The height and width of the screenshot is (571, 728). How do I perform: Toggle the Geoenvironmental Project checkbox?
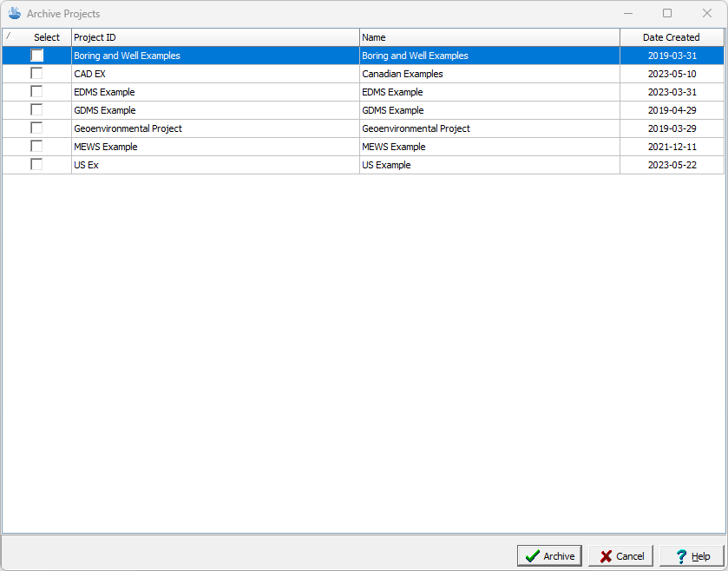36,128
